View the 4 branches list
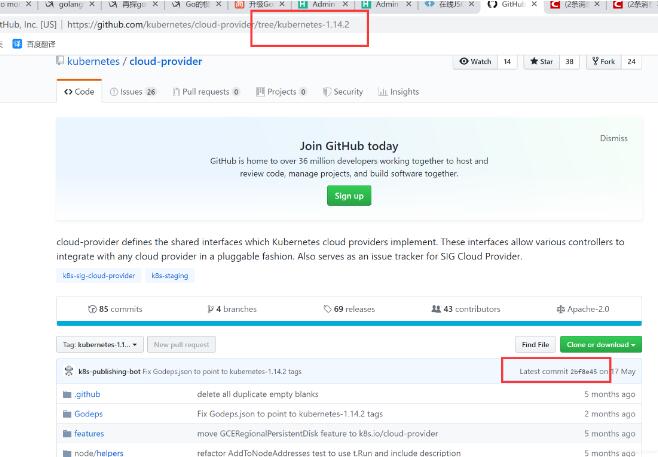 click(x=232, y=309)
